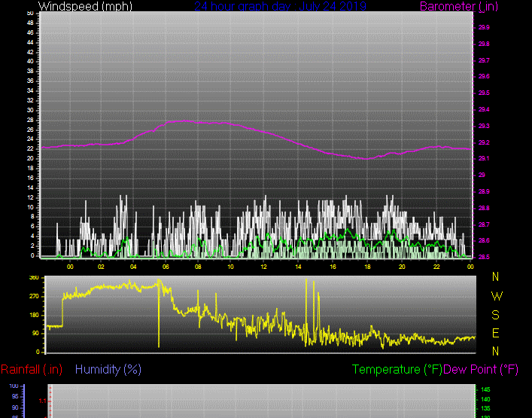Click the 50 mph windspeed axis value

pos(29,14)
